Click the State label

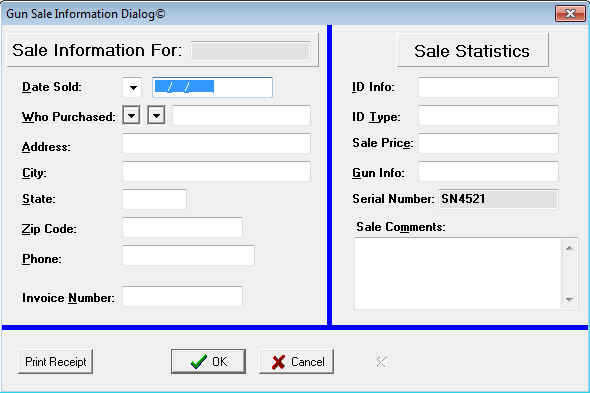click(x=39, y=199)
